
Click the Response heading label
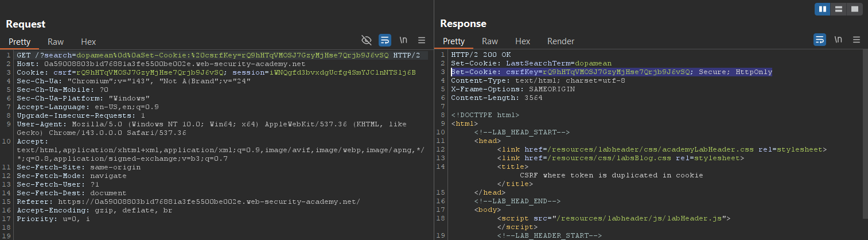(x=463, y=24)
